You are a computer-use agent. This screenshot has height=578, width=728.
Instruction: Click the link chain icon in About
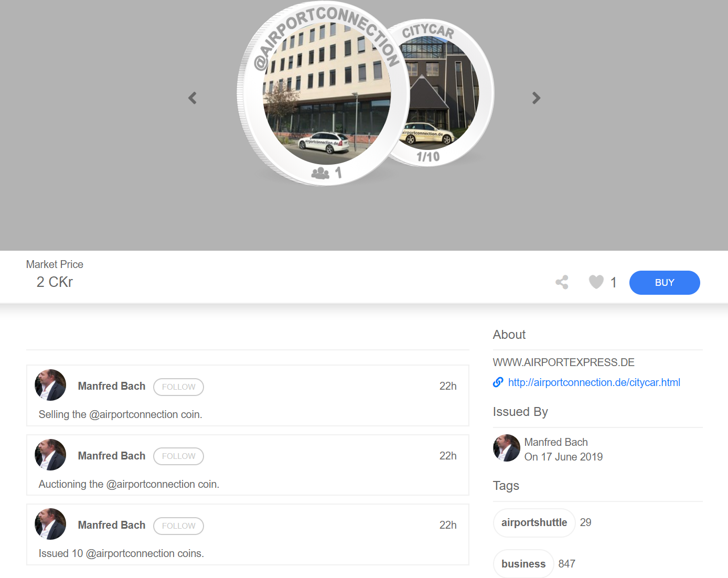[498, 382]
